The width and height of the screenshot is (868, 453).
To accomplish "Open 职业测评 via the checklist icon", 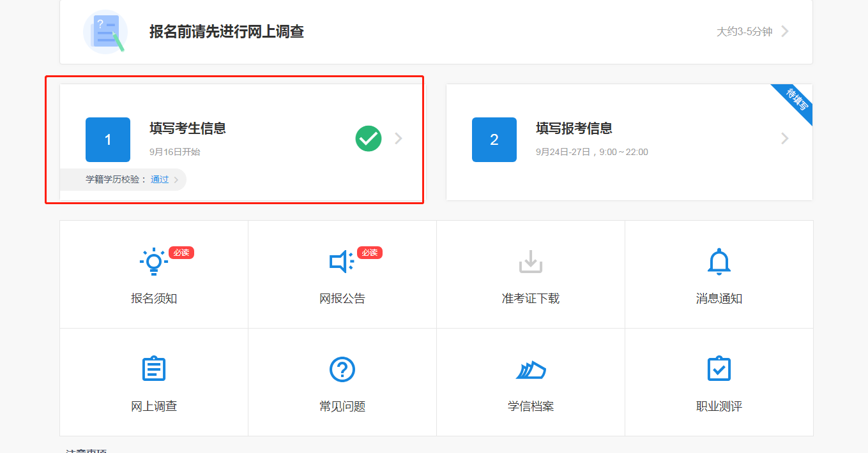I will (x=719, y=369).
